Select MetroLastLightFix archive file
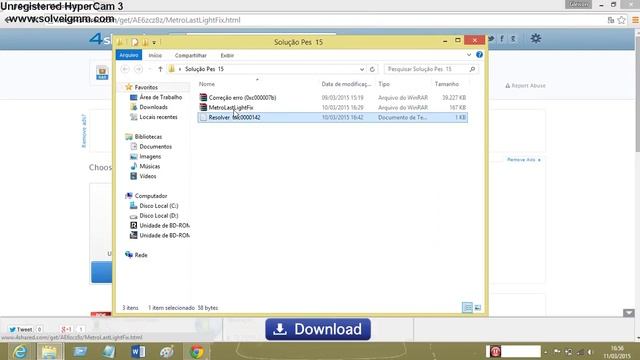The height and width of the screenshot is (360, 640). (231, 107)
